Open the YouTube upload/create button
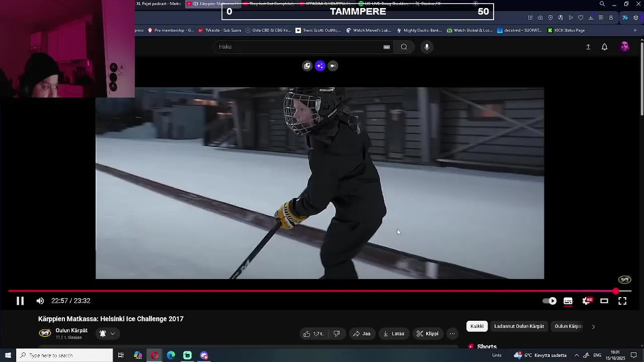 588,47
